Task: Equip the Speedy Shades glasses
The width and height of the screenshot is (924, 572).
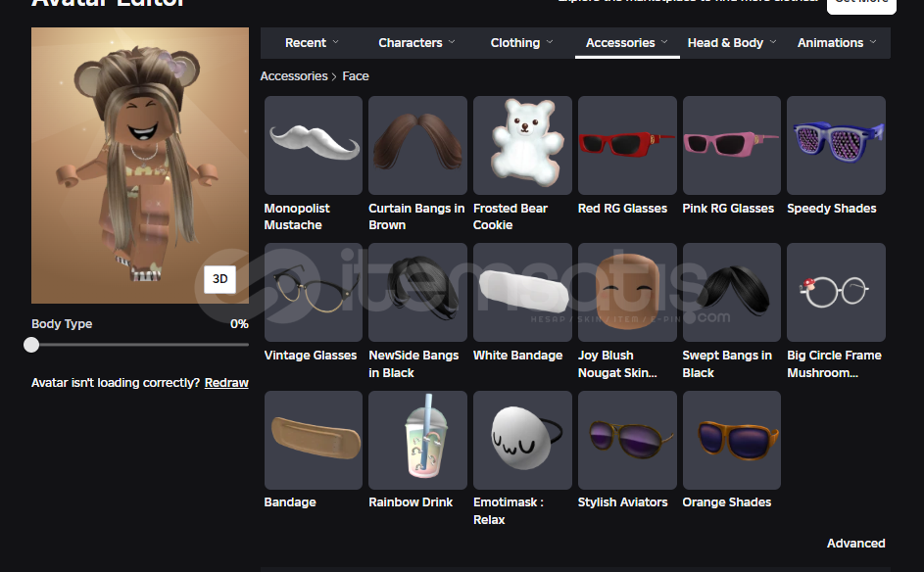Action: [x=836, y=146]
